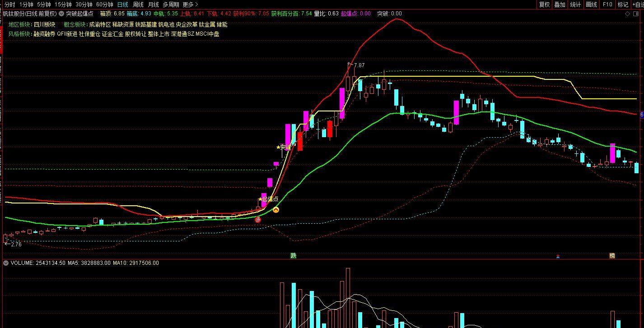
Task: Click the green '跌' event marker
Action: [294, 256]
